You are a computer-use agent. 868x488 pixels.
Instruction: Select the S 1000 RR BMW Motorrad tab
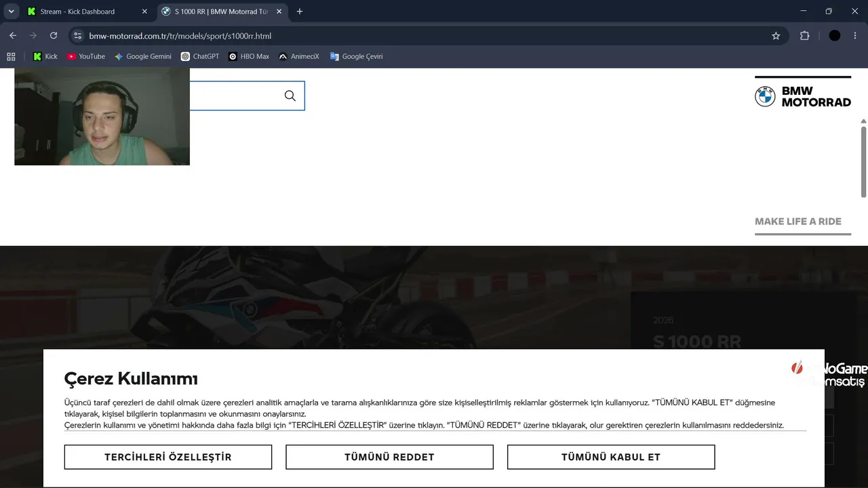point(223,12)
